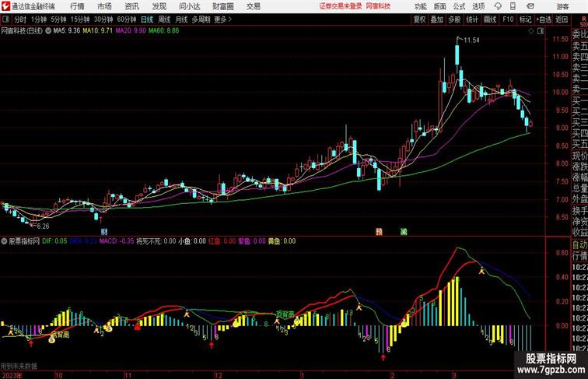This screenshot has height=379, width=588.
Task: Open the 功能 menu
Action: tap(420, 6)
